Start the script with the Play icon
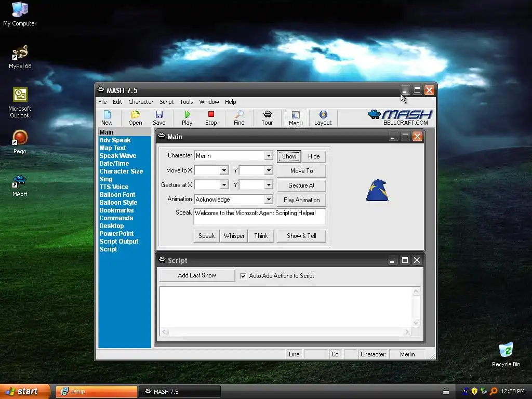This screenshot has width=532, height=399. 187,118
